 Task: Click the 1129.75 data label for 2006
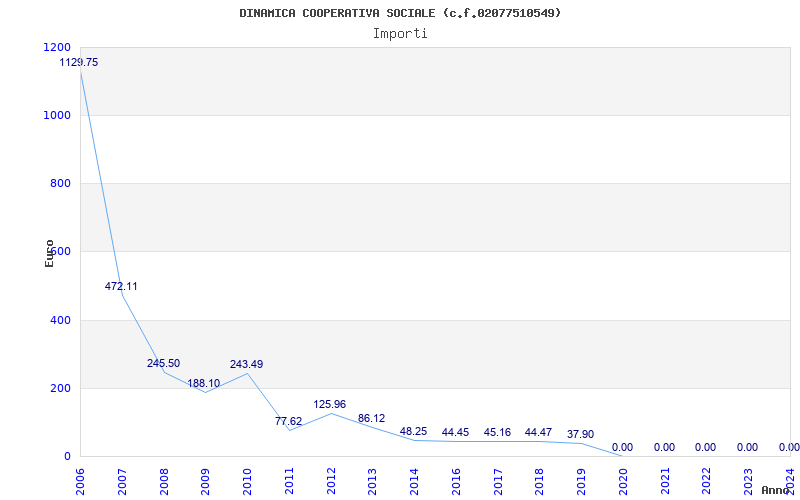pyautogui.click(x=79, y=63)
